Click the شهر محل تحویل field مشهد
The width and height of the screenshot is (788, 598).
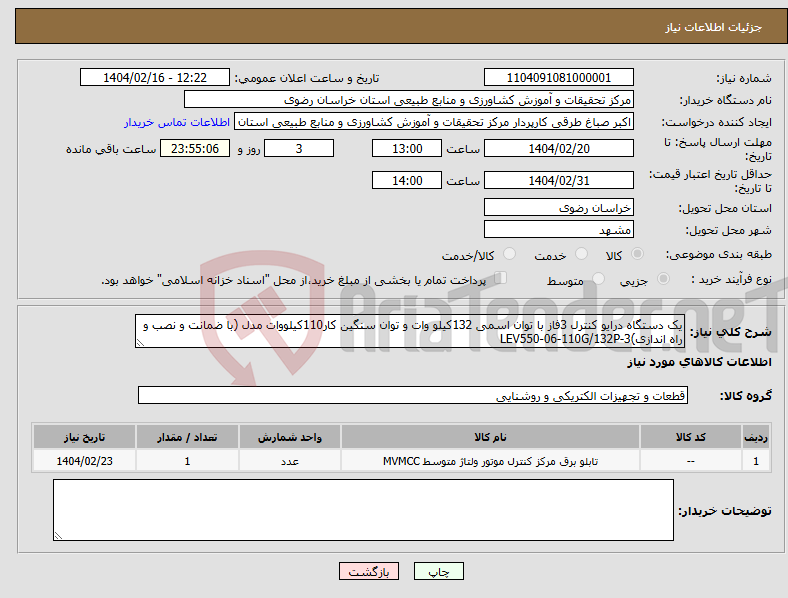(558, 229)
